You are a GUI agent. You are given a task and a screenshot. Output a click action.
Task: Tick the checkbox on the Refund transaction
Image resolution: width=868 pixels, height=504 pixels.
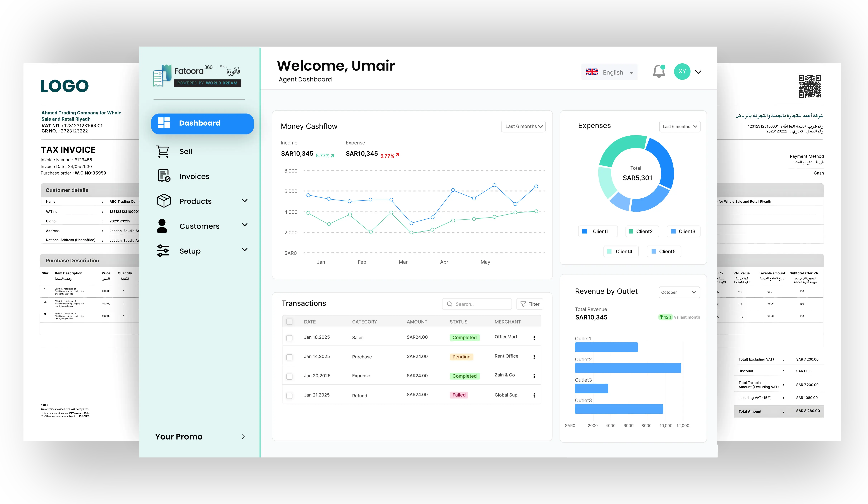click(x=289, y=395)
